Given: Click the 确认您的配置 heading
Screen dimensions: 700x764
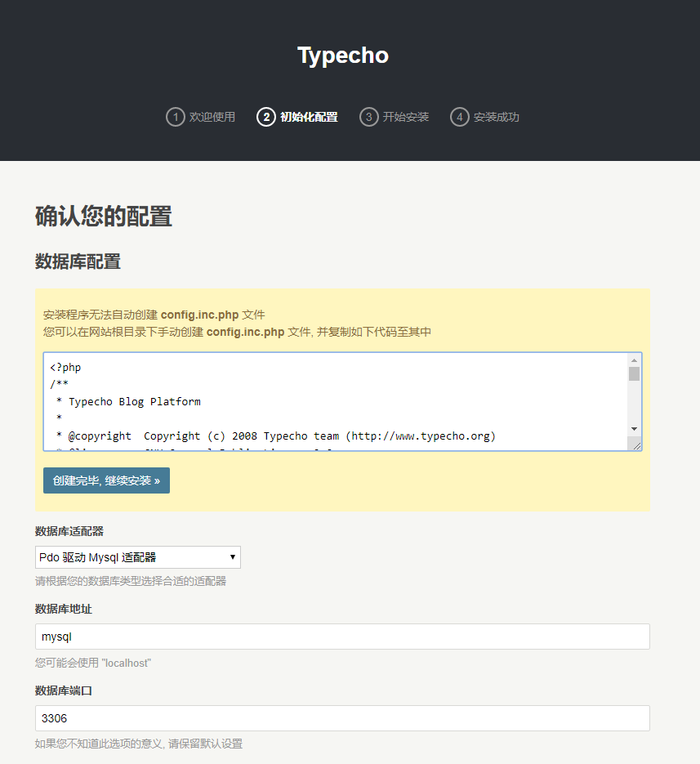Looking at the screenshot, I should click(103, 217).
